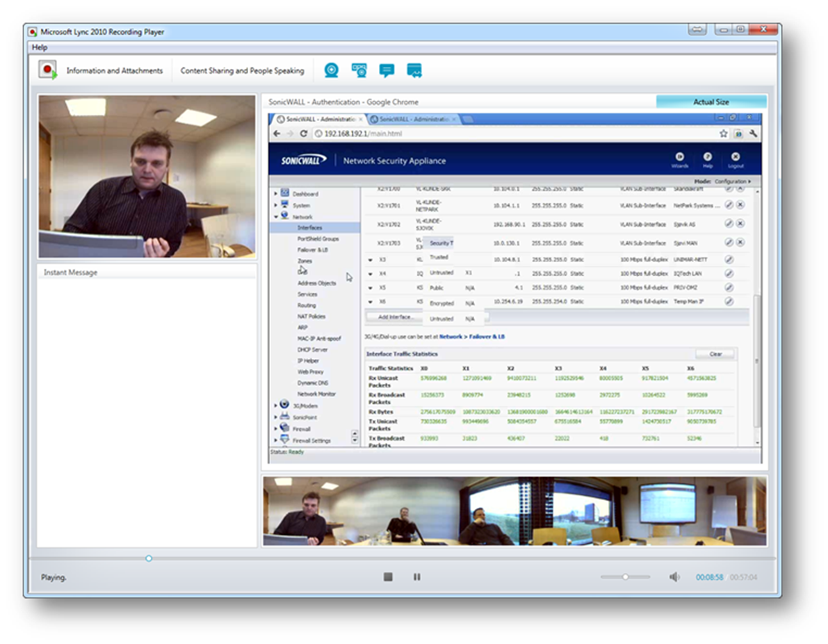Expand the X5 interface row arrow
Image resolution: width=828 pixels, height=644 pixels.
tap(370, 288)
